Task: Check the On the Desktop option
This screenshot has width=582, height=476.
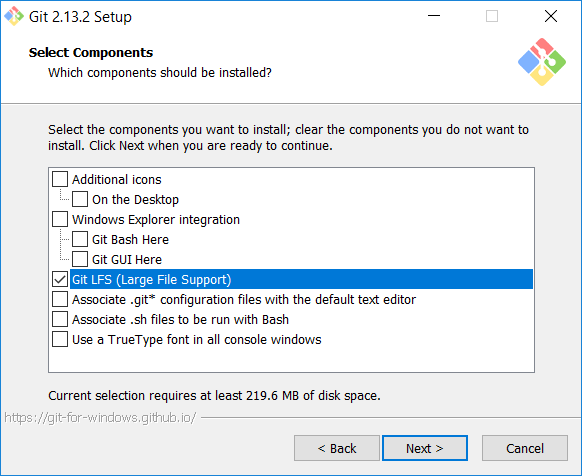Action: pos(80,199)
